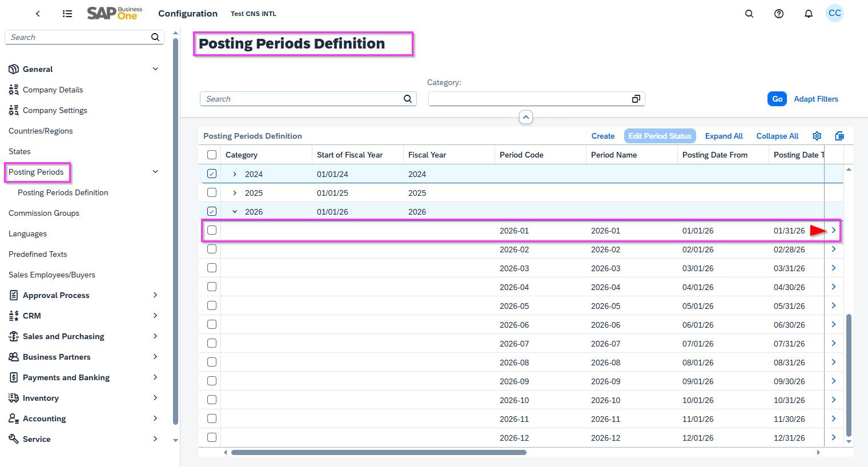Open the help icon in the top bar
Screen dimensions: 868x467
click(x=779, y=13)
